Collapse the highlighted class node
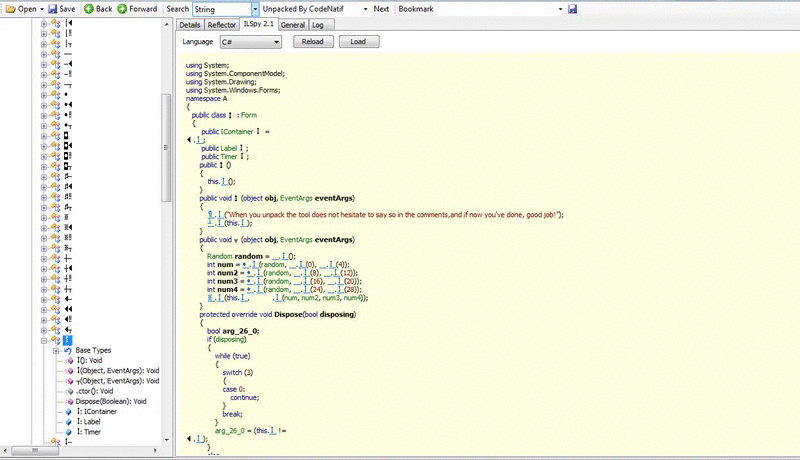The width and height of the screenshot is (800, 460). (44, 340)
